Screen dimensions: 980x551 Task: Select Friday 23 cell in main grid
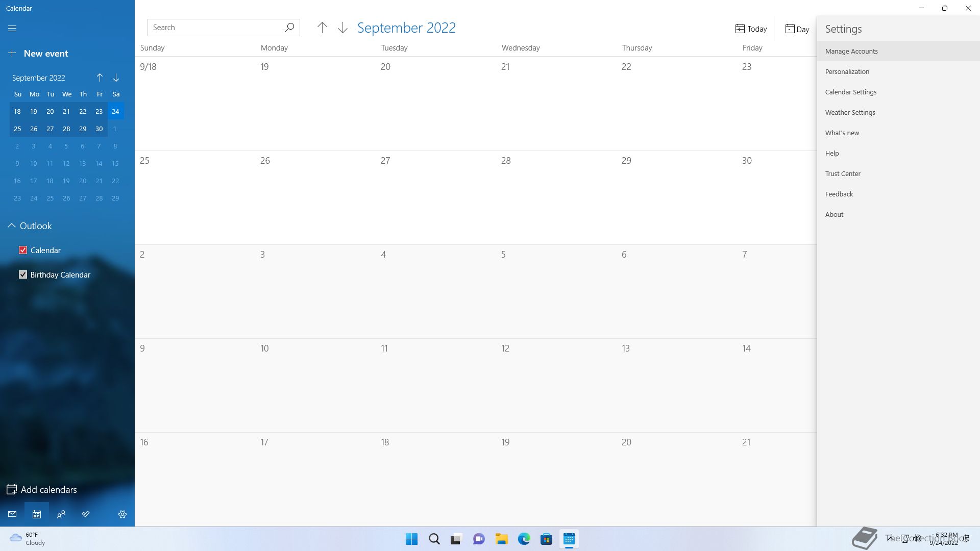777,104
